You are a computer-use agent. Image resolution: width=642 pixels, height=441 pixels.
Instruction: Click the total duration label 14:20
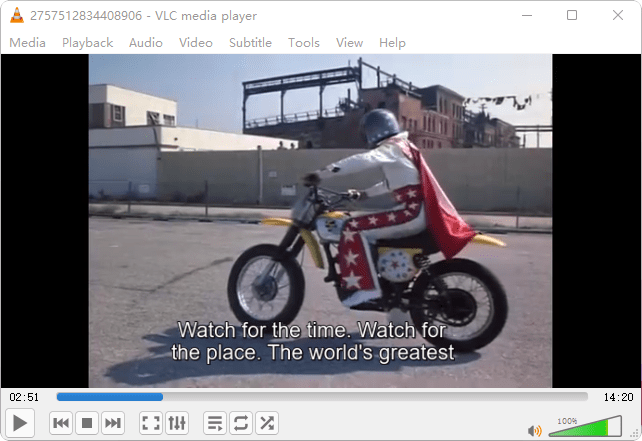coord(619,397)
